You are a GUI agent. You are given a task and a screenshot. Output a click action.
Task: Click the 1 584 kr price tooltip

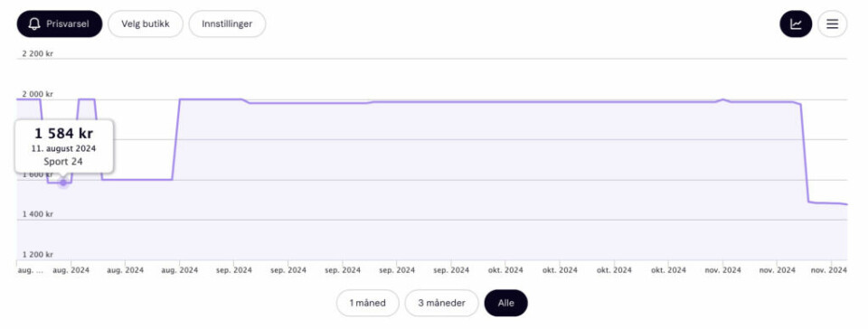point(63,133)
